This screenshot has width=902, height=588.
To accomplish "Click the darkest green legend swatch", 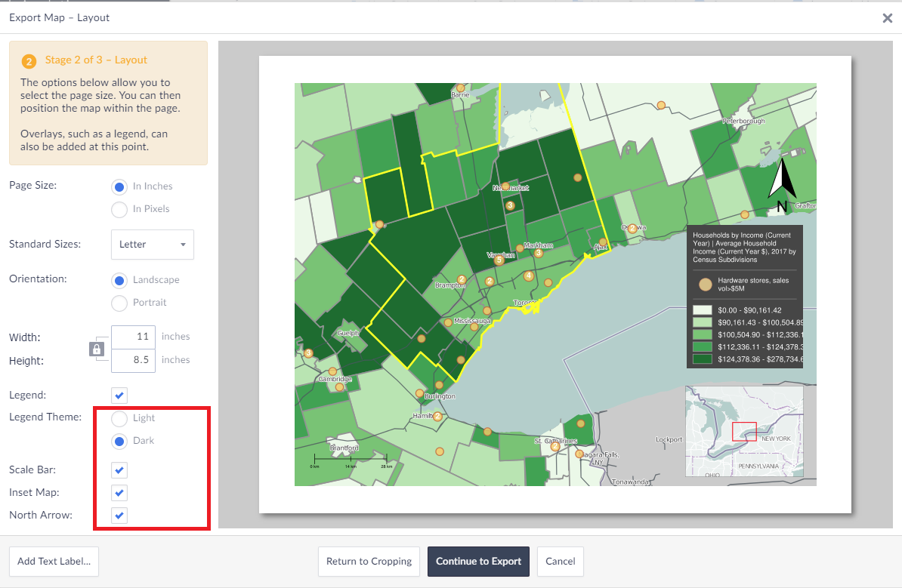I will pos(703,359).
